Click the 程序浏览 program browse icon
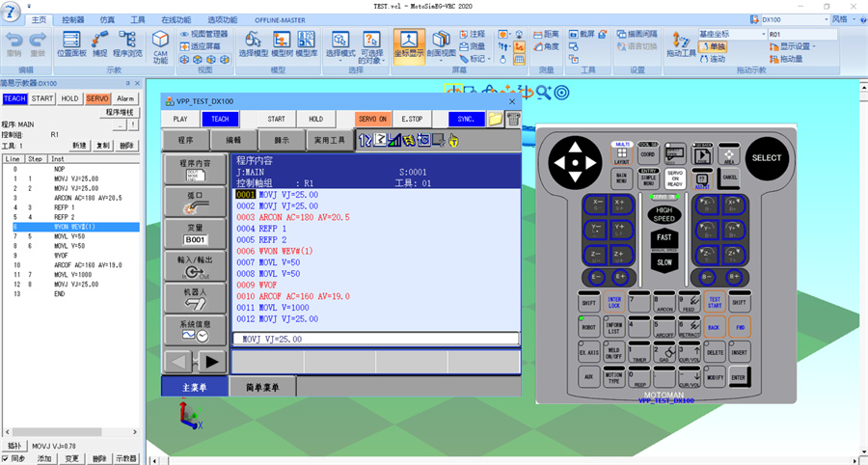This screenshot has height=465, width=868. pos(127,44)
